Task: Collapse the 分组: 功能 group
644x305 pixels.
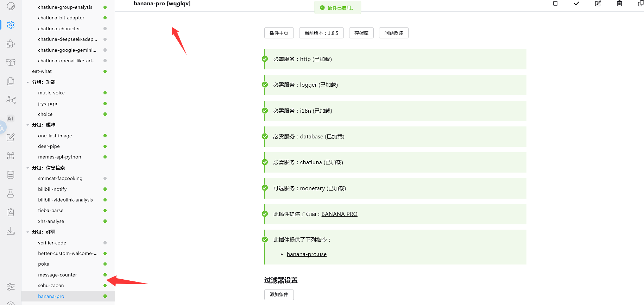Action: pyautogui.click(x=28, y=82)
